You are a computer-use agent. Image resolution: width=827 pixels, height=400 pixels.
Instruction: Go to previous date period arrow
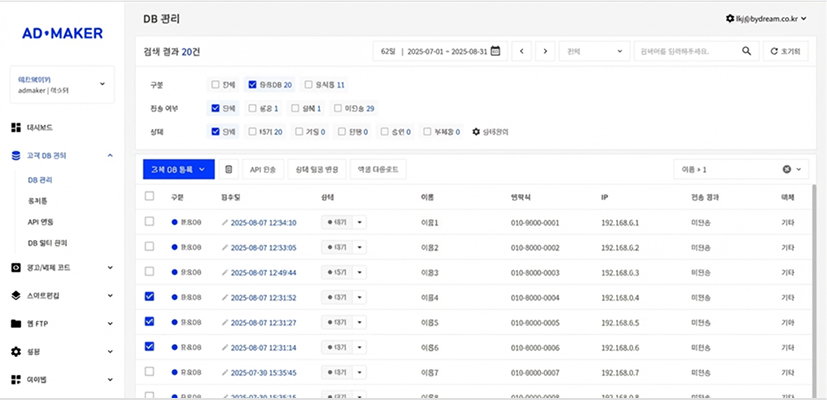pos(521,51)
